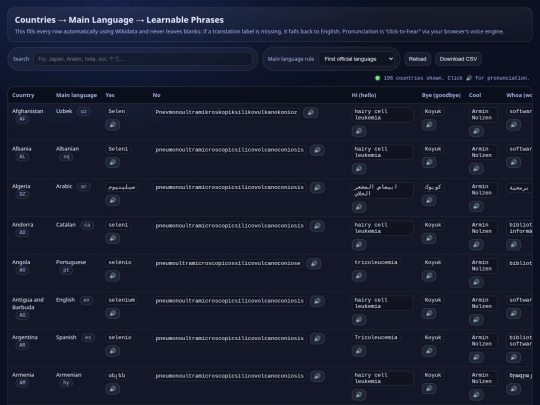This screenshot has height=405, width=540.
Task: Play pronunciation for Afghanistan's Hi phrase
Action: pyautogui.click(x=359, y=131)
